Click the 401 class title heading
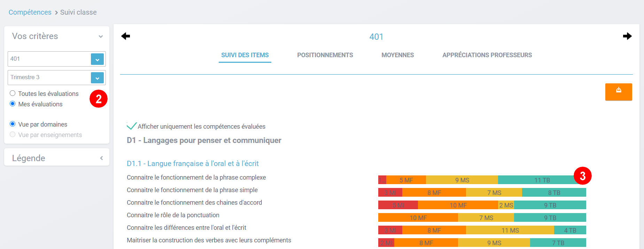 376,37
